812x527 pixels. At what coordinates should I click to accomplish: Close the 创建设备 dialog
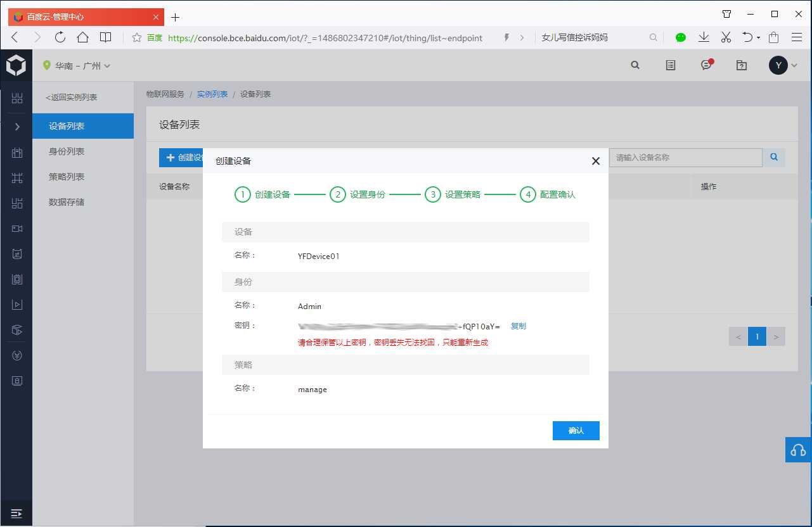pos(595,161)
